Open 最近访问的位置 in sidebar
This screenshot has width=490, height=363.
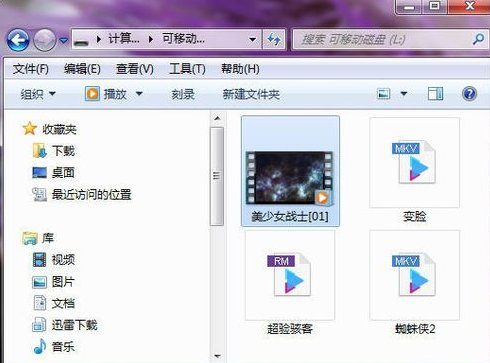(x=82, y=194)
